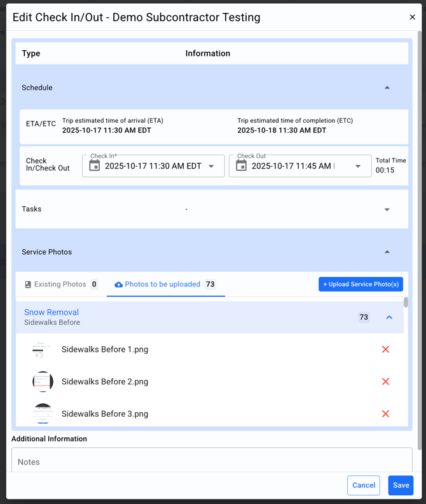Close the Edit Check In/Out dialog
The height and width of the screenshot is (504, 426).
pos(412,17)
